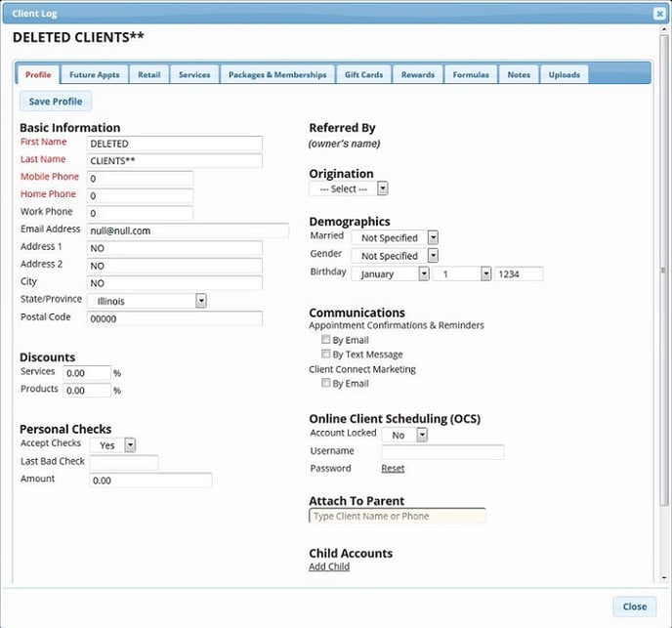Open the Gift Cards tab
The width and height of the screenshot is (672, 628).
(363, 75)
